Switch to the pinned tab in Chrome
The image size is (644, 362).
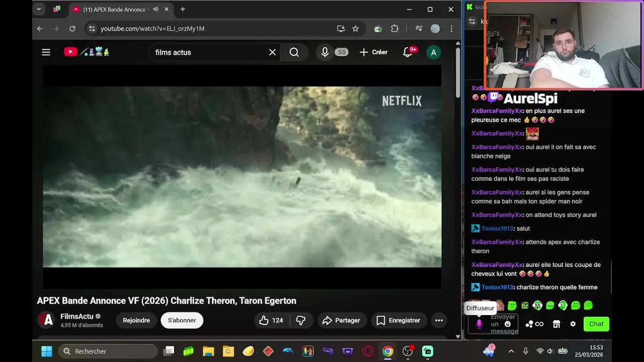click(57, 9)
